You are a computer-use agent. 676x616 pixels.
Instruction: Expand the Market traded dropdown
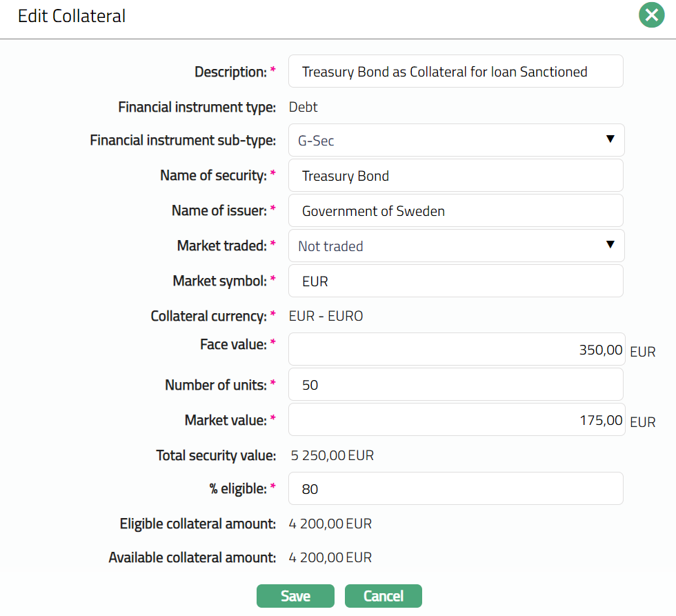tap(456, 246)
